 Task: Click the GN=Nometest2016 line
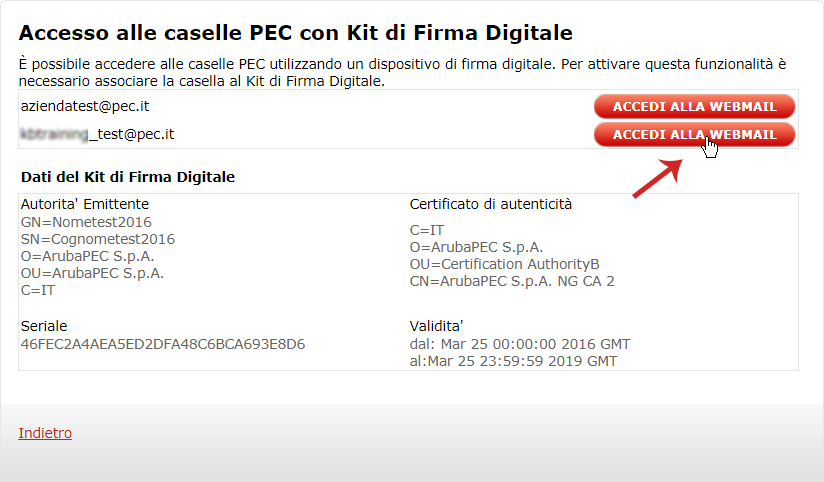86,222
